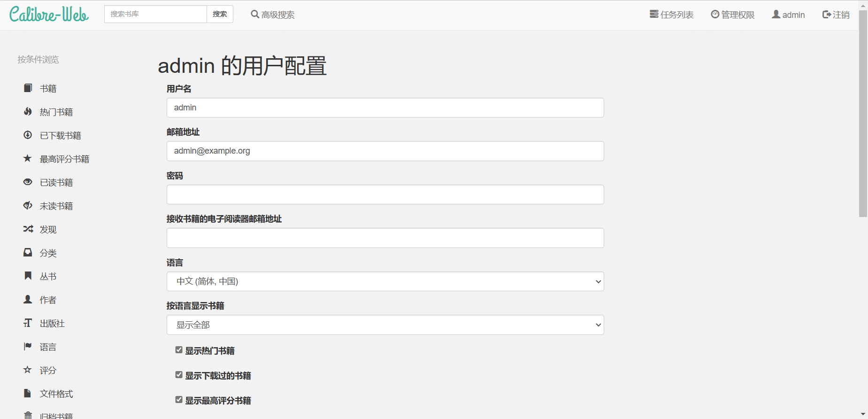This screenshot has height=419, width=868.
Task: Open 出版社 in the sidebar
Action: click(52, 323)
